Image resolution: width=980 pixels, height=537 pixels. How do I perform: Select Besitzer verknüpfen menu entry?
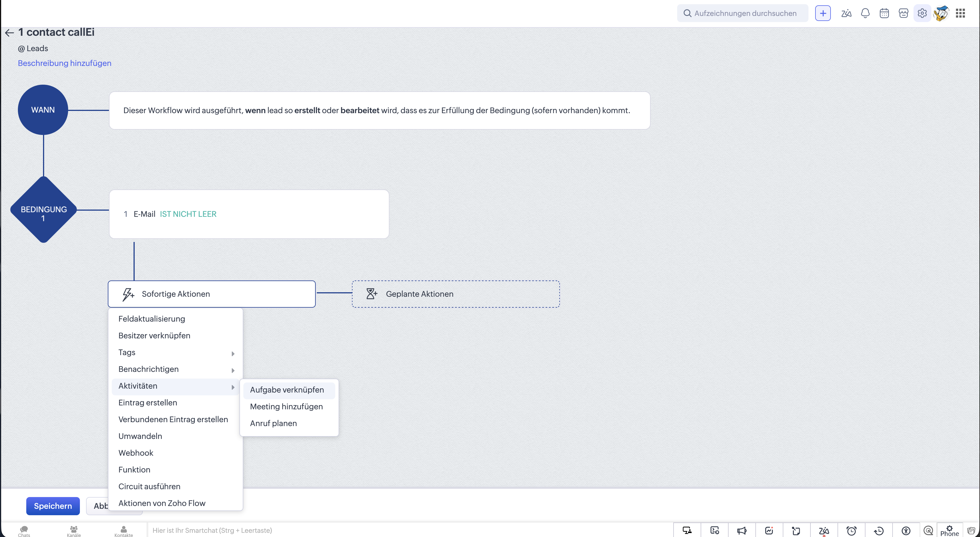click(x=176, y=336)
